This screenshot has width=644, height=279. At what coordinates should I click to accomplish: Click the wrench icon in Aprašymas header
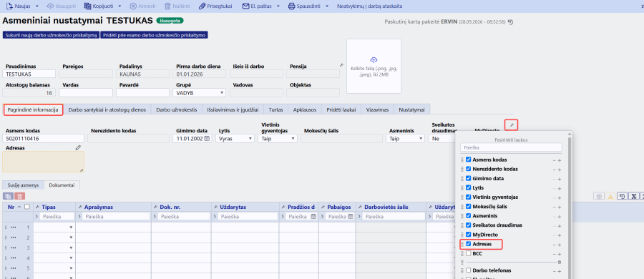click(x=80, y=207)
